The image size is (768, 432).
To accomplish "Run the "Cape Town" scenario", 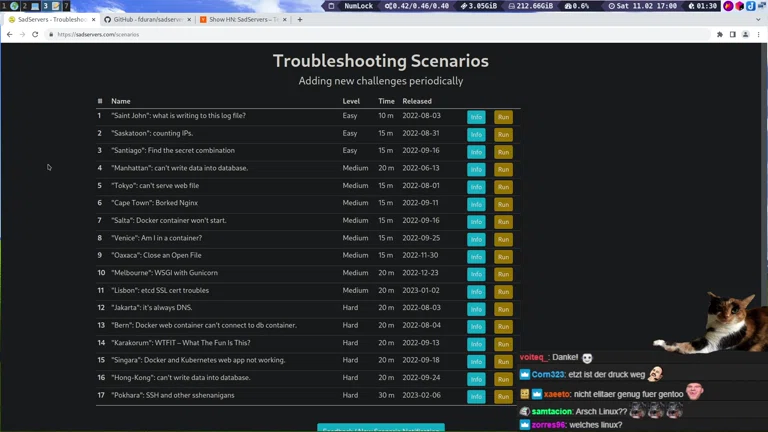I will pos(503,204).
